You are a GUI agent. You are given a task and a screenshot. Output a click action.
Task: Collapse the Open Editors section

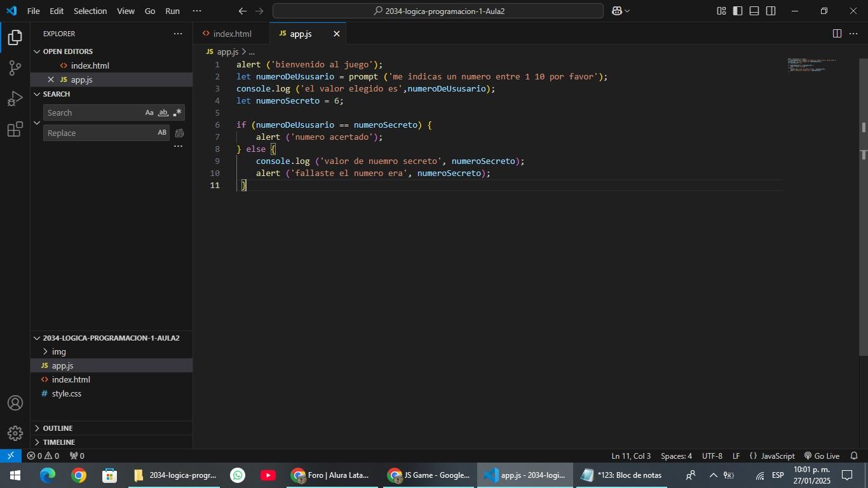[37, 51]
